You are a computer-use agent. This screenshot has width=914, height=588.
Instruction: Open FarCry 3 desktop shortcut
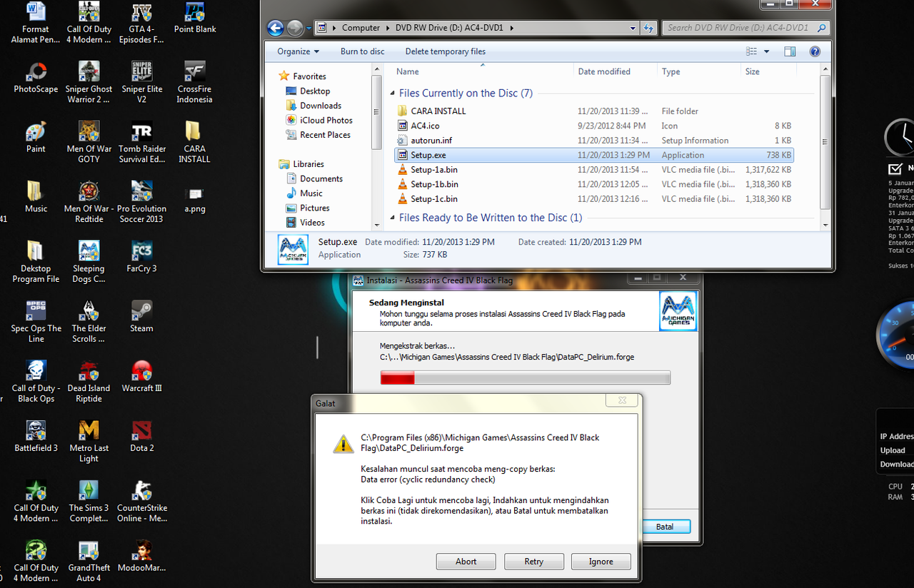tap(141, 258)
